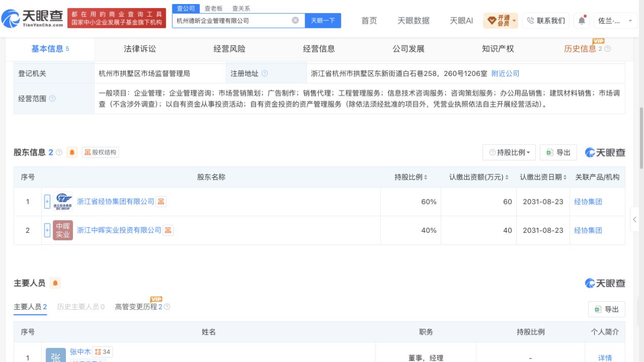Click the 天眼一下 search button
The height and width of the screenshot is (362, 644).
tap(323, 21)
